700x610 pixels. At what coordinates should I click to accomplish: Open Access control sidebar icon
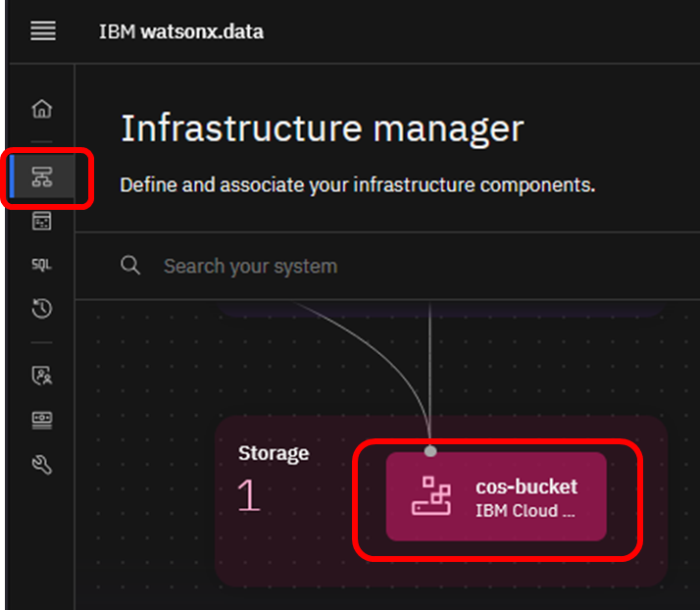click(42, 375)
